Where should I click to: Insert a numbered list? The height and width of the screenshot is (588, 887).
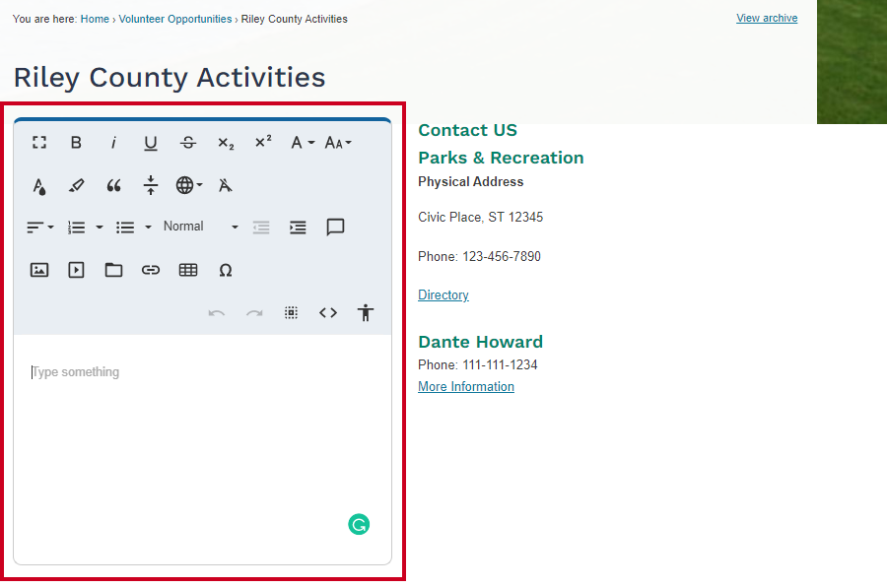76,228
